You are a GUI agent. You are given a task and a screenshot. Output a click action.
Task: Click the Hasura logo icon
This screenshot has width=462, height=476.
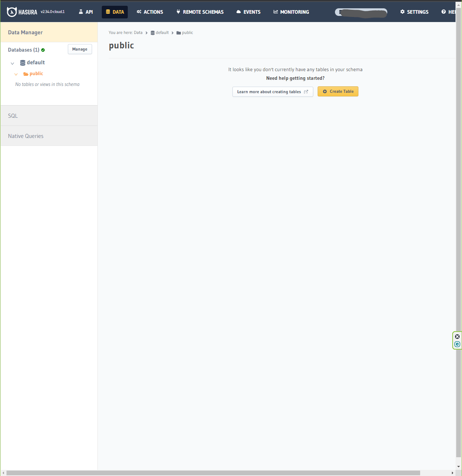pos(12,12)
